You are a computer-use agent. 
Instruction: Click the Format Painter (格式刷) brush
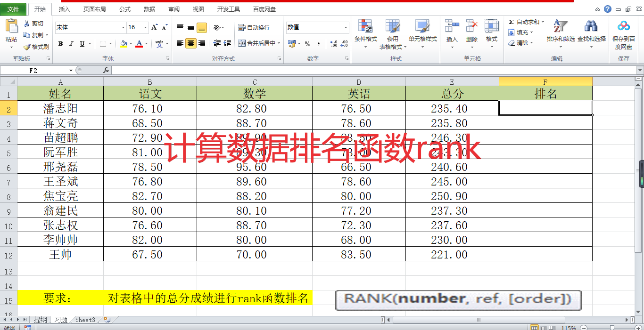[27, 47]
